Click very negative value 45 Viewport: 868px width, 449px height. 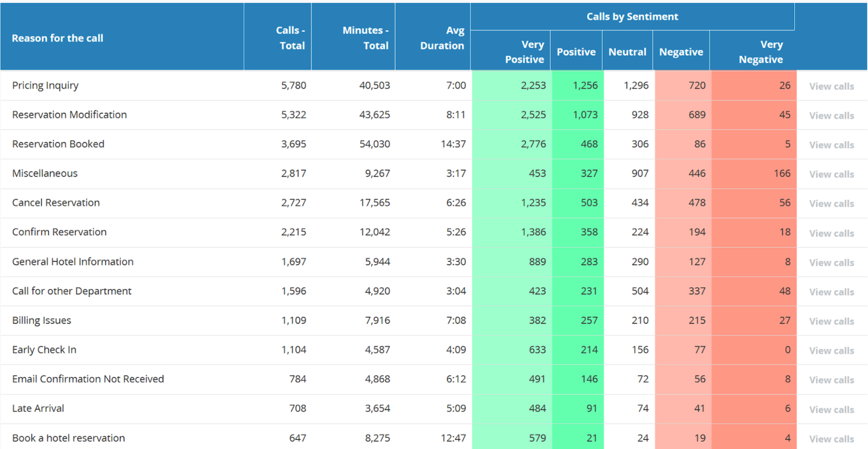pyautogui.click(x=785, y=114)
